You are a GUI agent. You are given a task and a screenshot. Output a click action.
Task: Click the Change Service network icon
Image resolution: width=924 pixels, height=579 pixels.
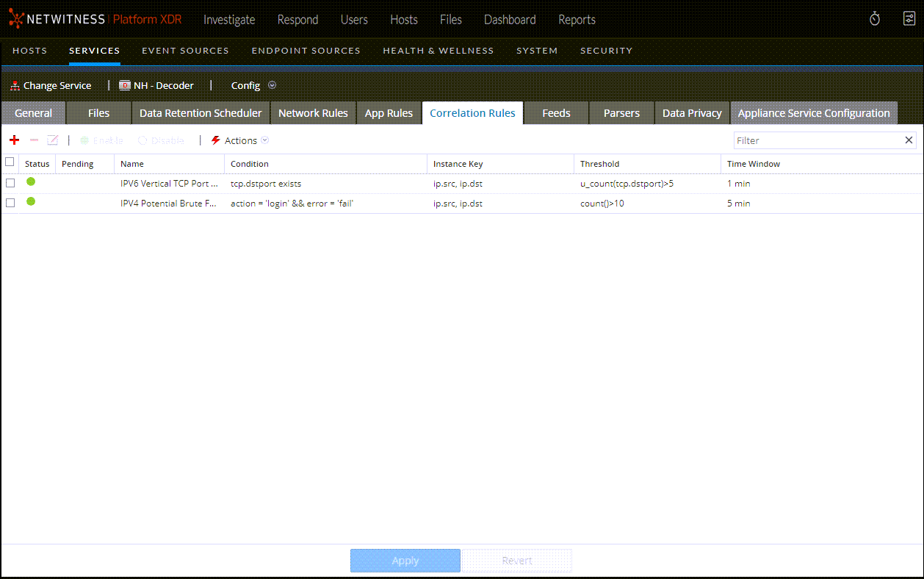(15, 86)
